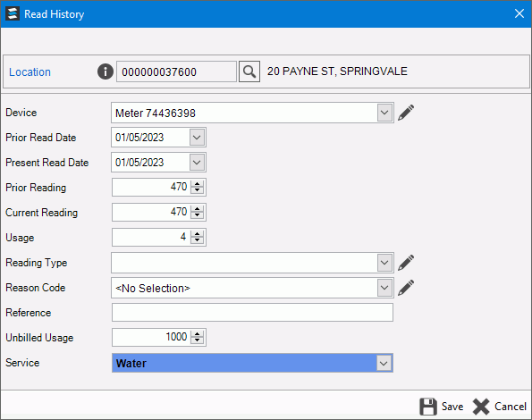Click the Location info icon

point(106,71)
